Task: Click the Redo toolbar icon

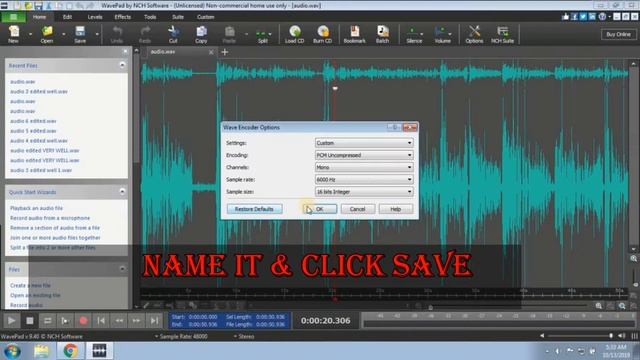Action: [x=145, y=34]
